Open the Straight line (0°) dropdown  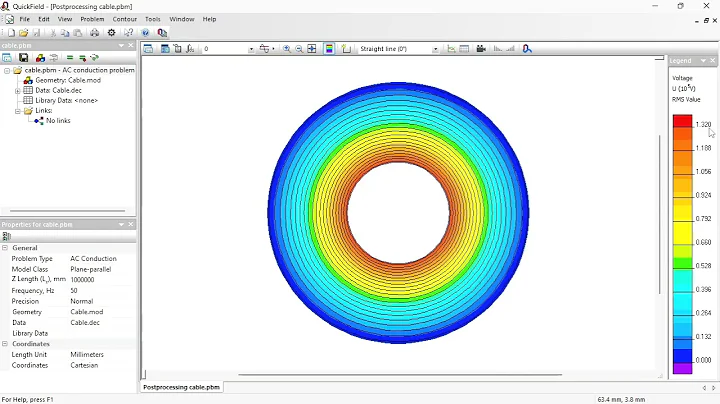coord(435,49)
